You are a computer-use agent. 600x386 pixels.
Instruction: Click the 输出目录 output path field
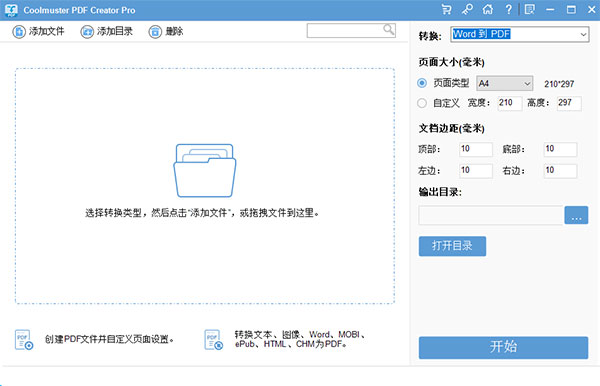coord(491,215)
